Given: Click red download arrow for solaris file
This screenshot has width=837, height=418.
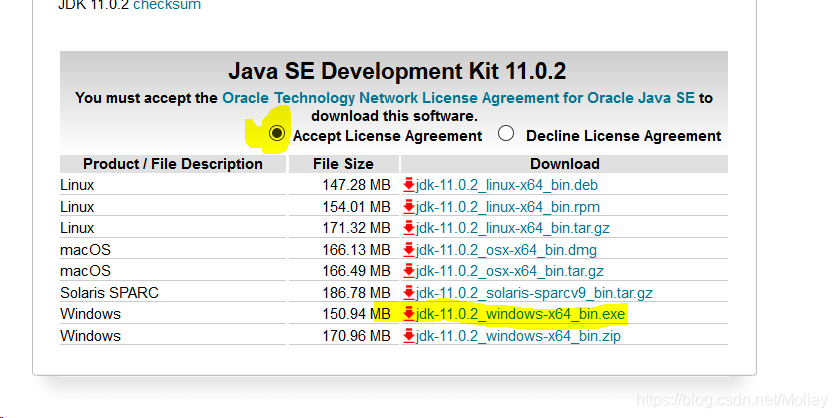Looking at the screenshot, I should click(409, 293).
